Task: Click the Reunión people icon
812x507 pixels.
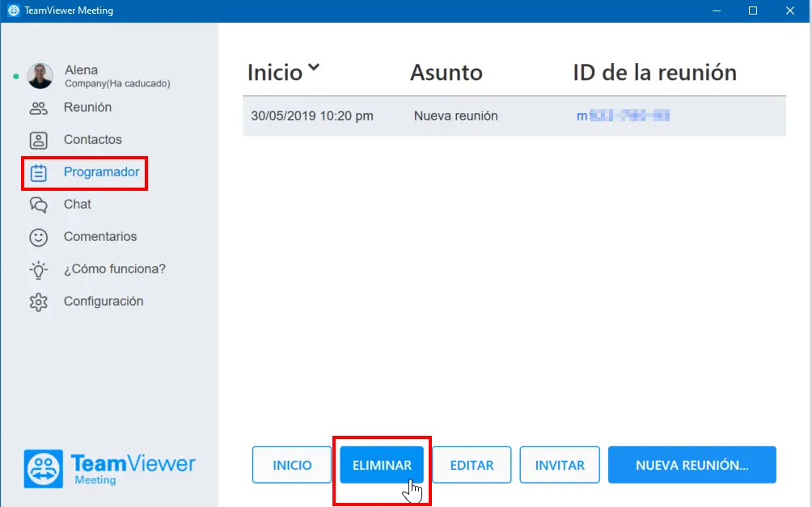Action: (x=38, y=108)
